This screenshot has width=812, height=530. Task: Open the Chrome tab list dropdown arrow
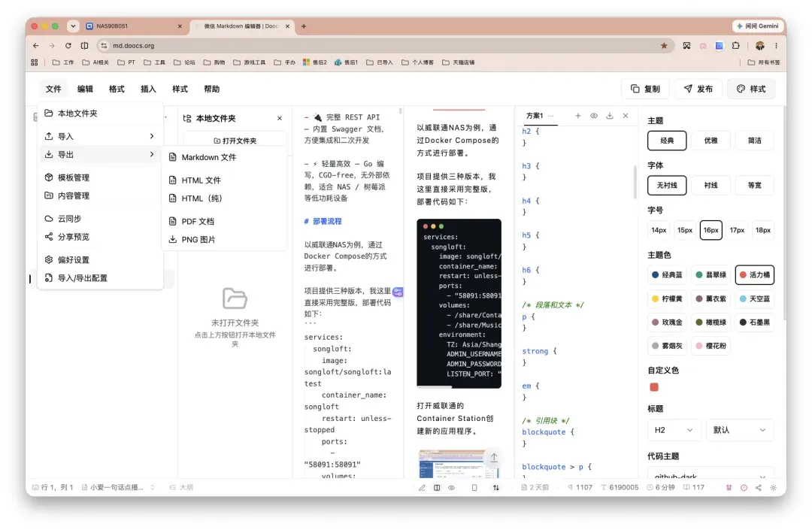point(73,26)
